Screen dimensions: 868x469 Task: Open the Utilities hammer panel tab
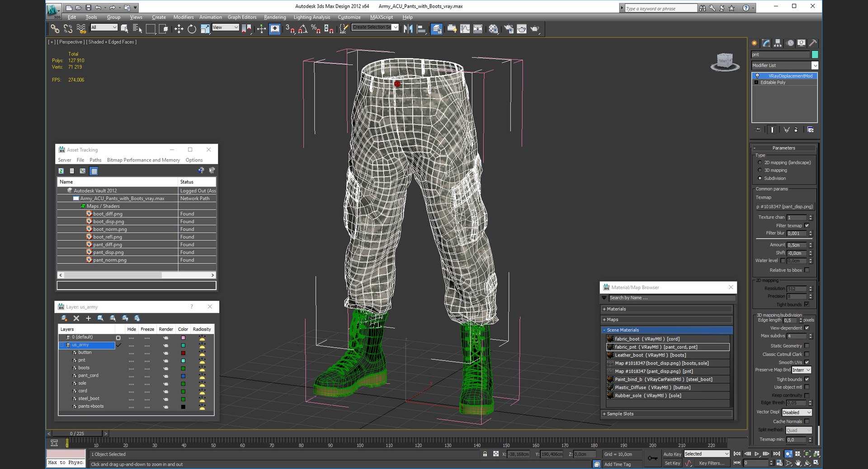(x=813, y=43)
